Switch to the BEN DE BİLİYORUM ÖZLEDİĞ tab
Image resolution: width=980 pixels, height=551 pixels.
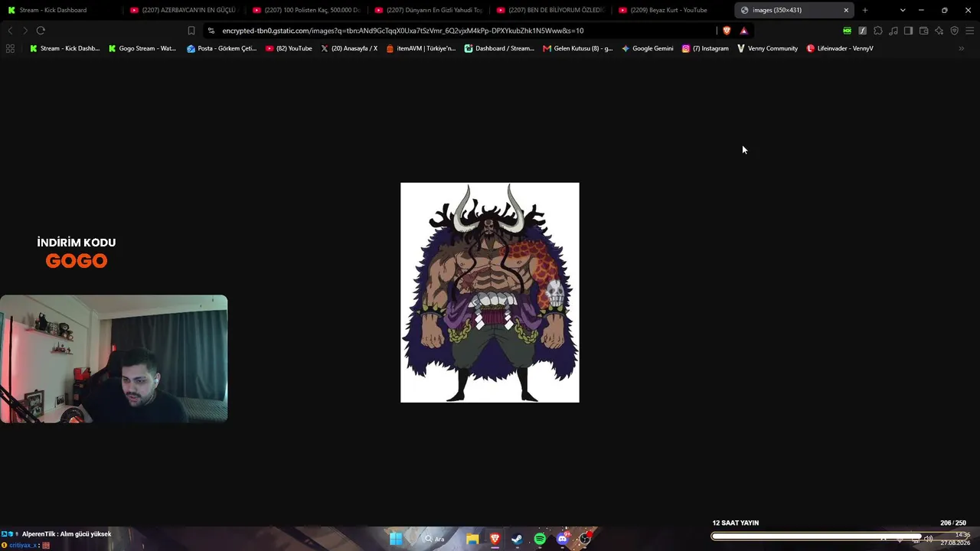550,10
